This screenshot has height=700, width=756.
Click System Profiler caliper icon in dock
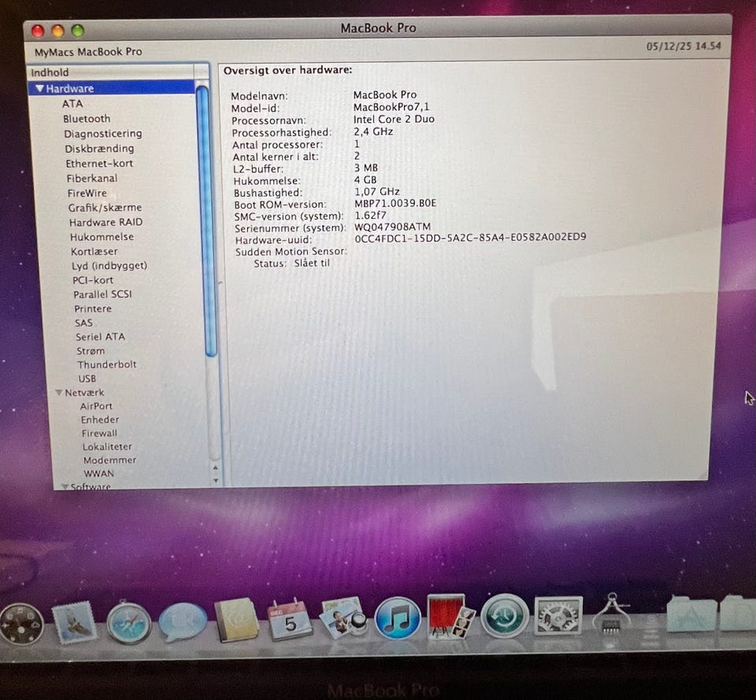tap(612, 613)
